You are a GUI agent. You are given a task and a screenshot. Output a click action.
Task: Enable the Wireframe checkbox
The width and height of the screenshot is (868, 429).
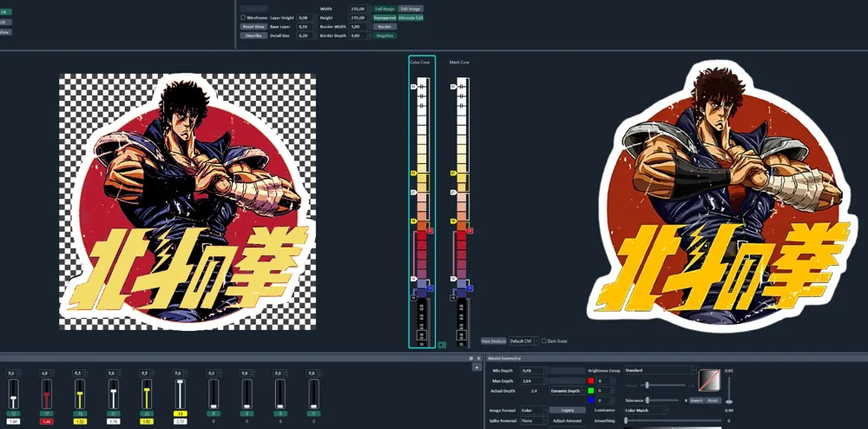(x=243, y=17)
